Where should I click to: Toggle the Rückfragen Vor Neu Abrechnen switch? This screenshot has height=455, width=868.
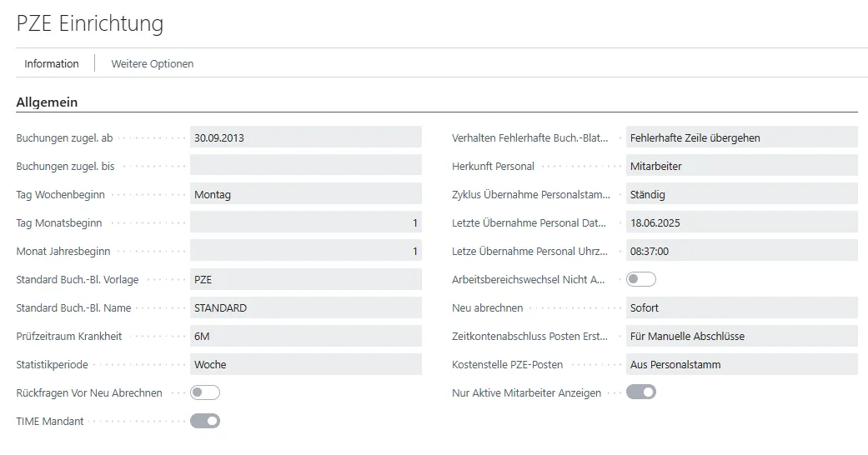tap(205, 392)
